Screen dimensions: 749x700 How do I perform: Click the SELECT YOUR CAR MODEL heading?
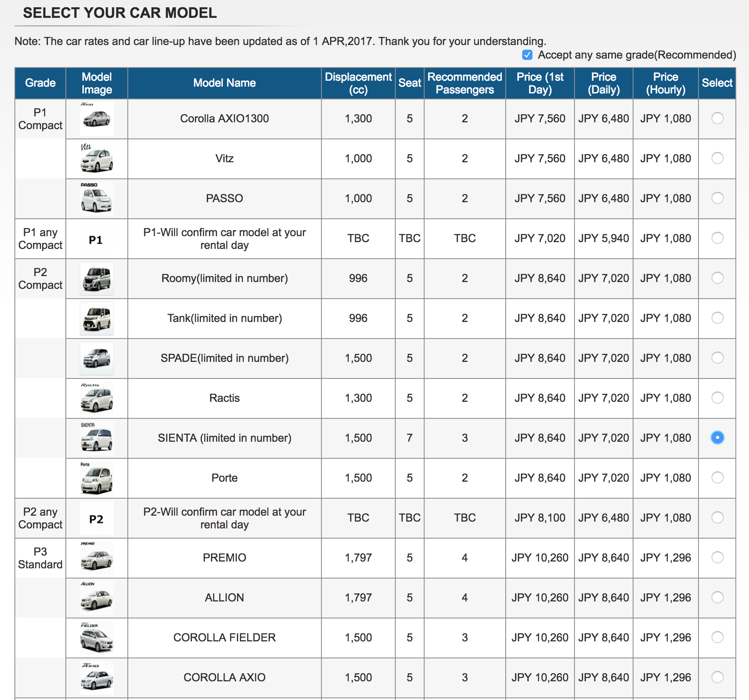[120, 13]
